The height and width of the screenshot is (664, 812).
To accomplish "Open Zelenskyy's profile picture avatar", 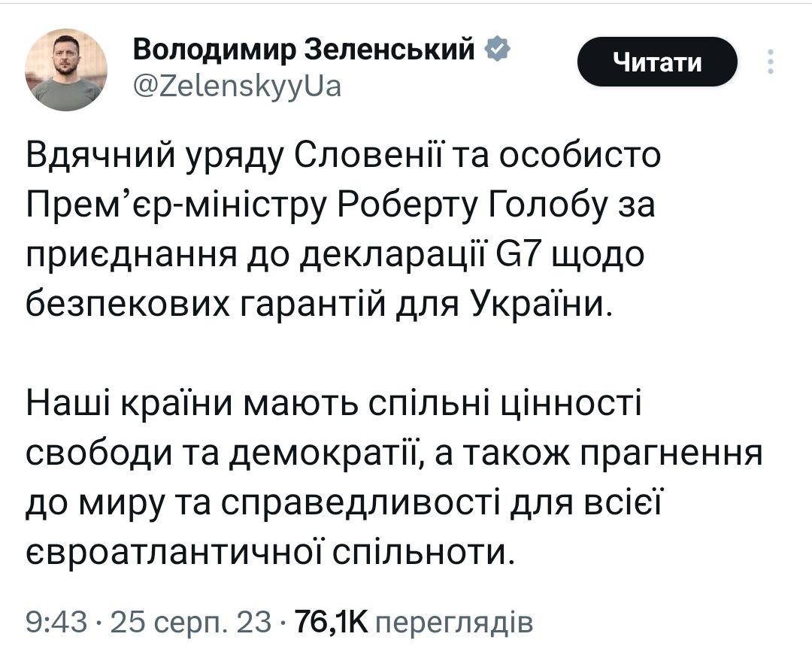I will coord(66,70).
